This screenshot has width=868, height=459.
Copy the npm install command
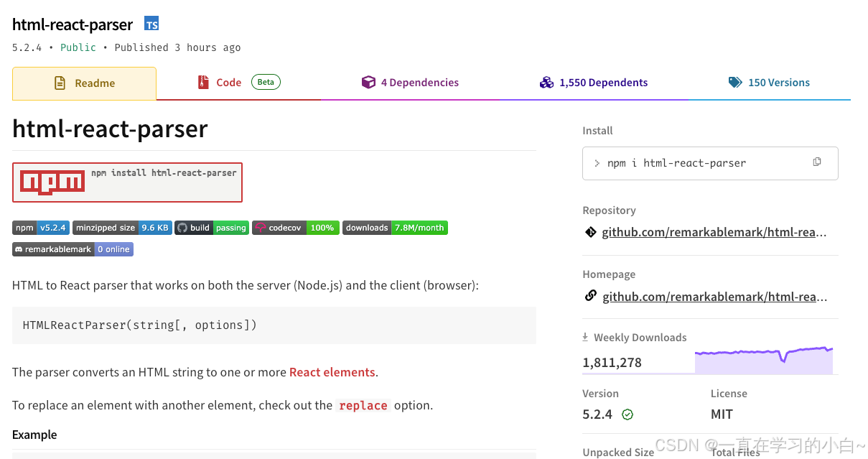(817, 162)
